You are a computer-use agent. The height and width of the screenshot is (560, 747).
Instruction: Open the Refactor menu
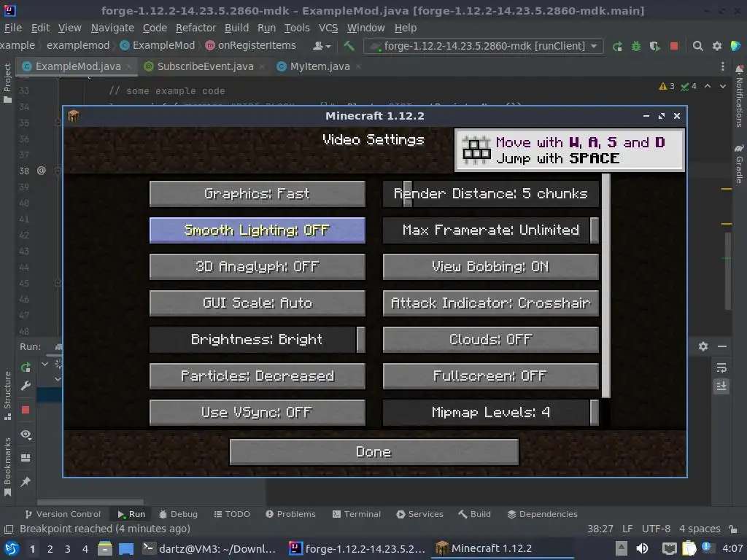coord(196,28)
